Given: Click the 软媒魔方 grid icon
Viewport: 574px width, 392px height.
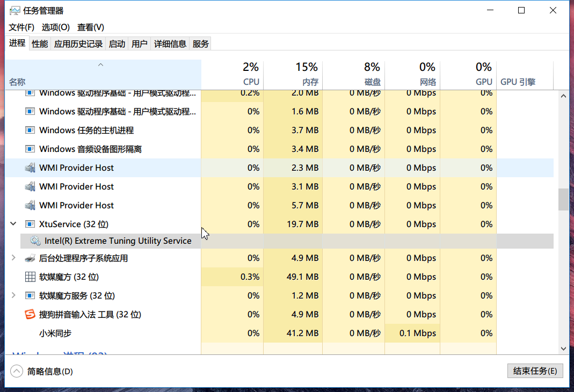Looking at the screenshot, I should tap(30, 277).
